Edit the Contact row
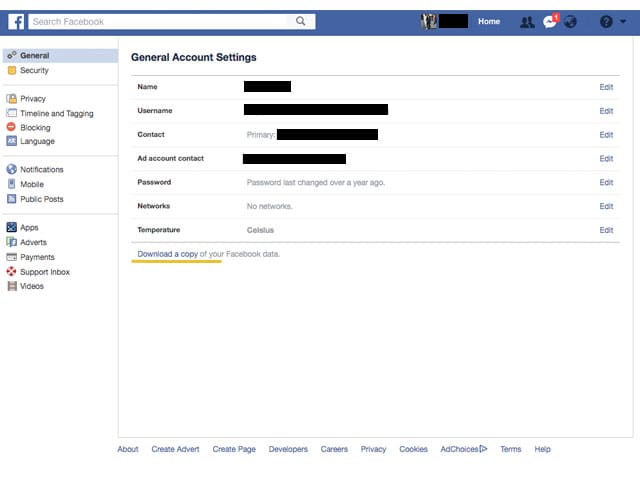Screen dimensions: 640x480 606,135
